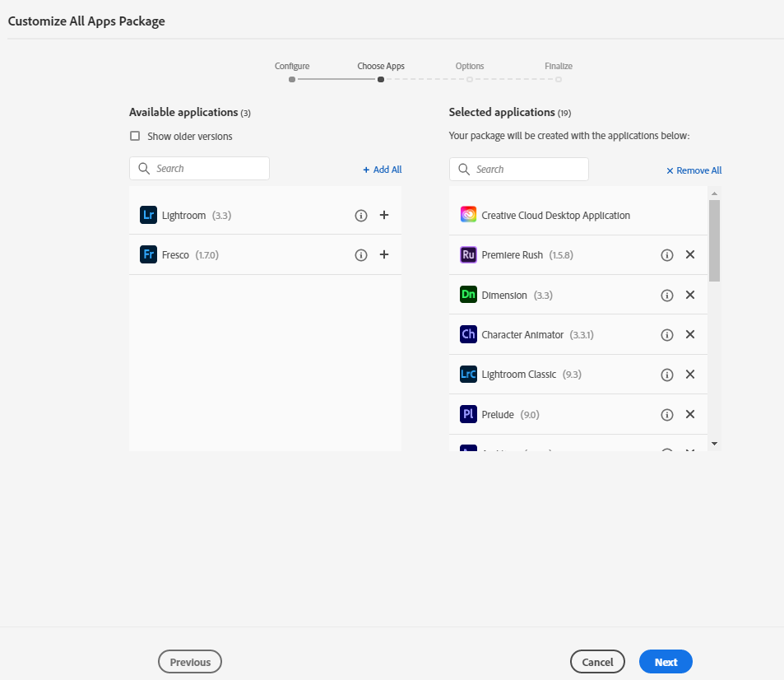The height and width of the screenshot is (680, 784).
Task: Click Remove All to clear selected apps
Action: 694,170
